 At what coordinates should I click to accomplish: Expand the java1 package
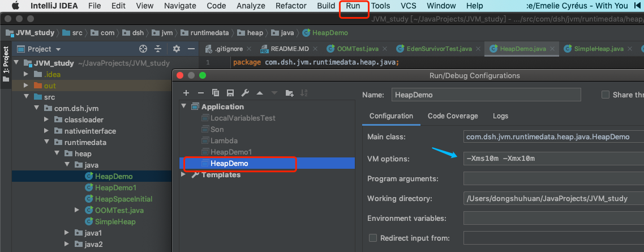[x=67, y=233]
